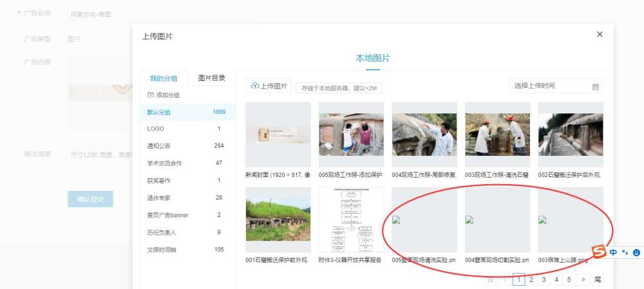Jump to last page with 尾 button
644x289 pixels.
click(598, 279)
